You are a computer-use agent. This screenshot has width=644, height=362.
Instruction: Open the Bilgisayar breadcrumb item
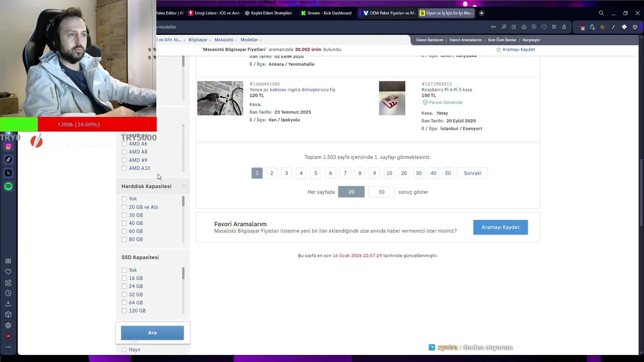[x=198, y=40]
